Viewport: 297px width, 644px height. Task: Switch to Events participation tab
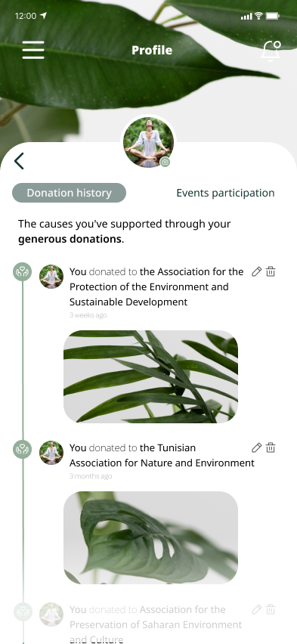click(225, 193)
